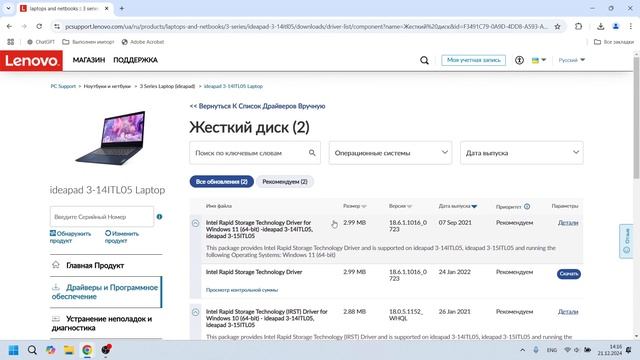640x360 pixels.
Task: Open 3 Series Laptop (ideapad) breadcrumb
Action: (x=167, y=86)
